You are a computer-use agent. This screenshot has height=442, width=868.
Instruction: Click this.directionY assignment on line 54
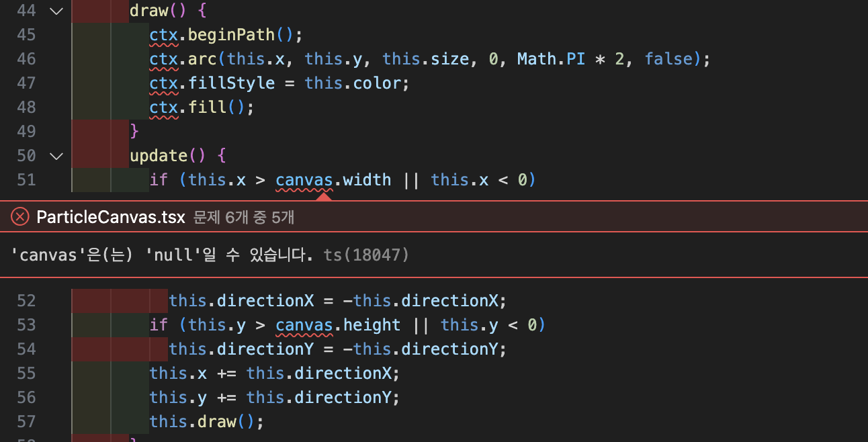338,349
